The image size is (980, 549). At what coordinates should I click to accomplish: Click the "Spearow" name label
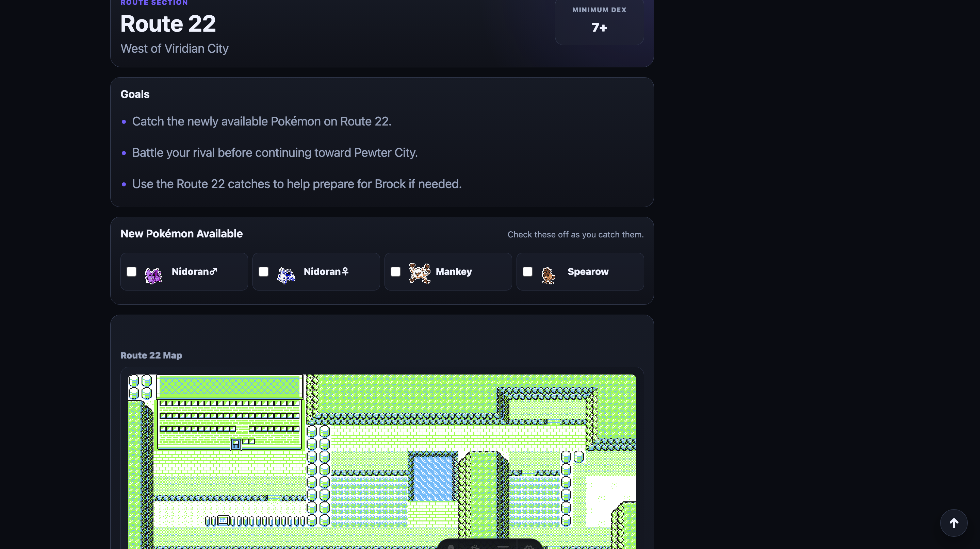pos(588,271)
